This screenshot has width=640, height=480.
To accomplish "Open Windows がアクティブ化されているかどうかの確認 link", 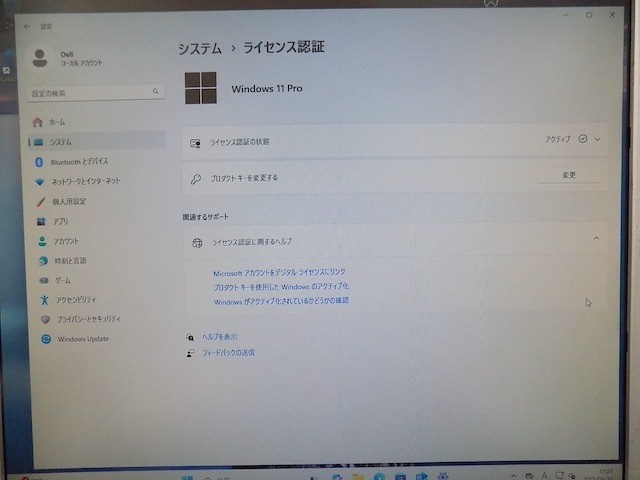I will coord(281,301).
